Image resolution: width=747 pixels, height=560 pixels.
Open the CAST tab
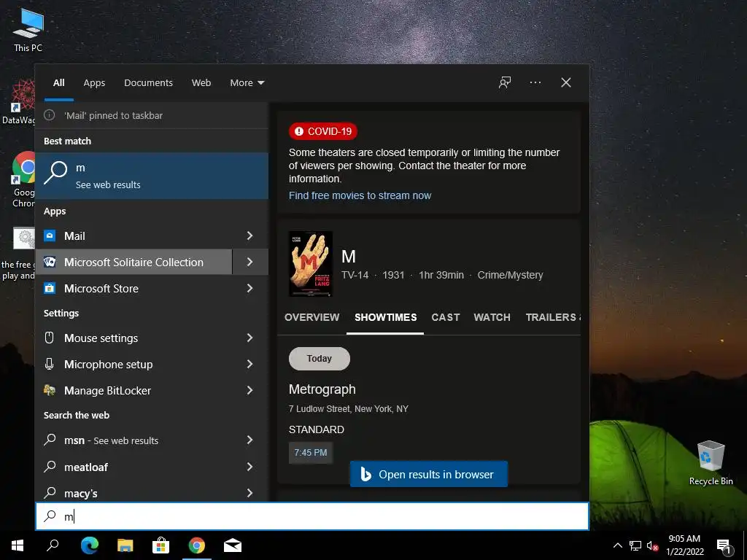pos(446,317)
